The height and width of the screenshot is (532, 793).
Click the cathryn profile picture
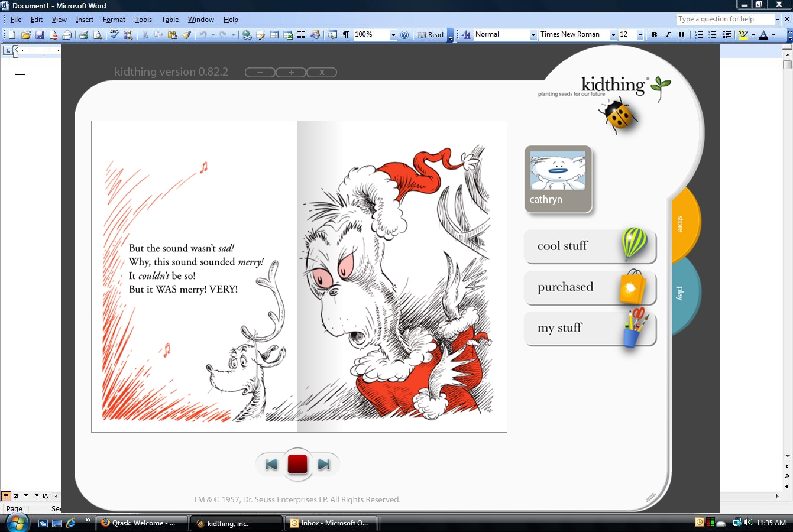558,170
